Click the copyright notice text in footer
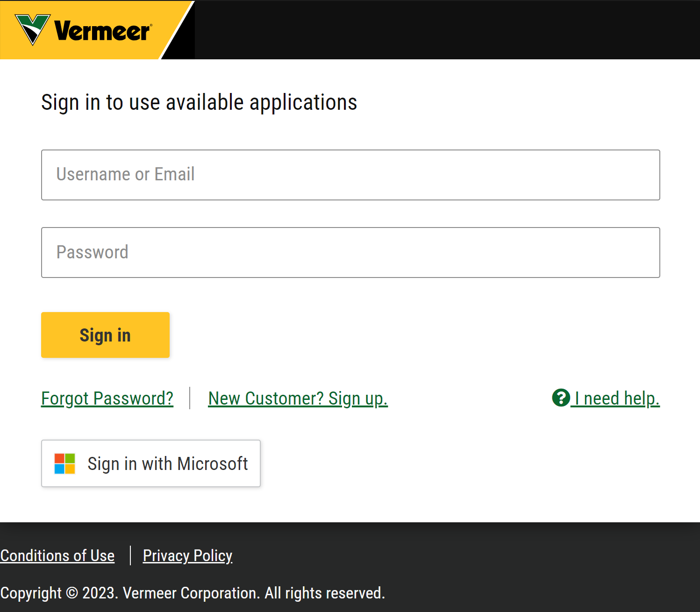The image size is (700, 612). pos(193,593)
